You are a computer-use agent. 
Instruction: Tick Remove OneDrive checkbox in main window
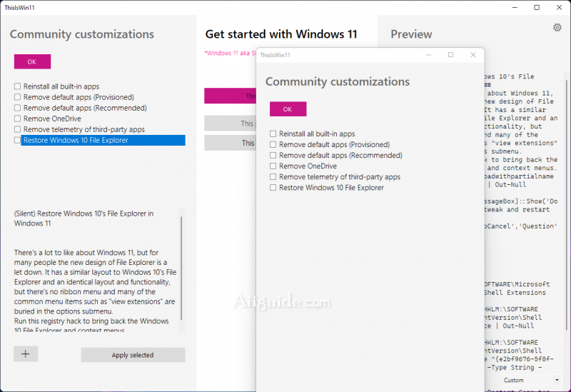click(17, 119)
